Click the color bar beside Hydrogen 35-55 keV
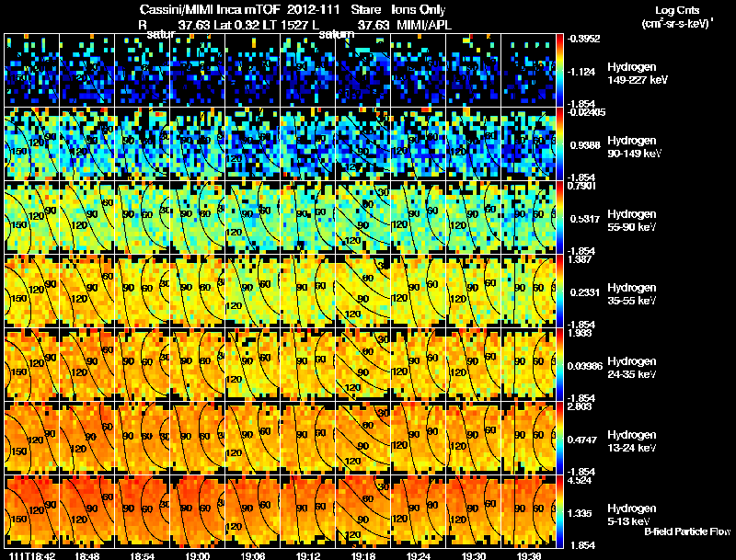 click(559, 291)
